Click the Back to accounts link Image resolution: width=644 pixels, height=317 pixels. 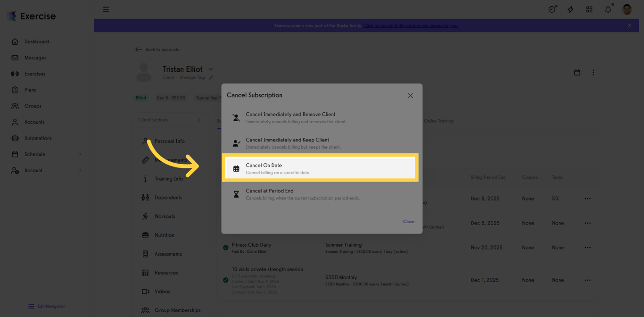pyautogui.click(x=157, y=49)
